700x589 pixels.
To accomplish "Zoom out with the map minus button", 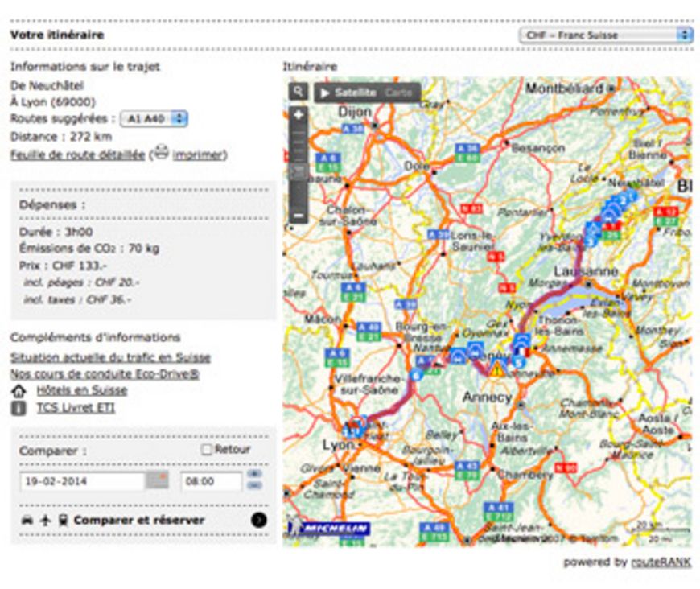I will (299, 215).
